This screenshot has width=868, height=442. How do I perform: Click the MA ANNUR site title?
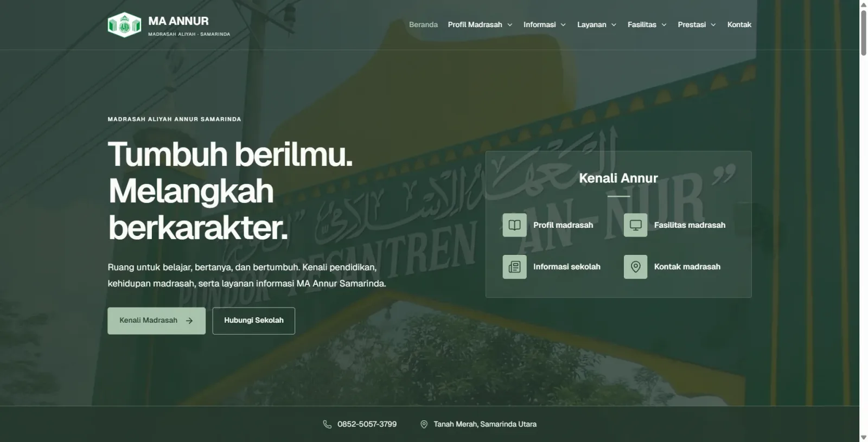178,21
